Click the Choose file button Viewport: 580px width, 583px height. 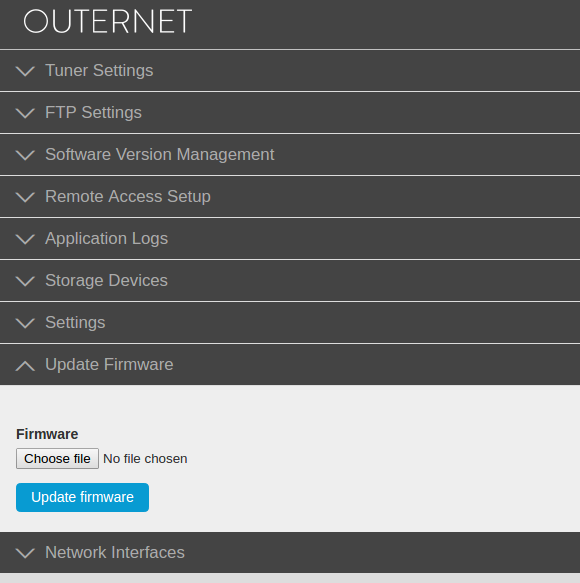[57, 458]
